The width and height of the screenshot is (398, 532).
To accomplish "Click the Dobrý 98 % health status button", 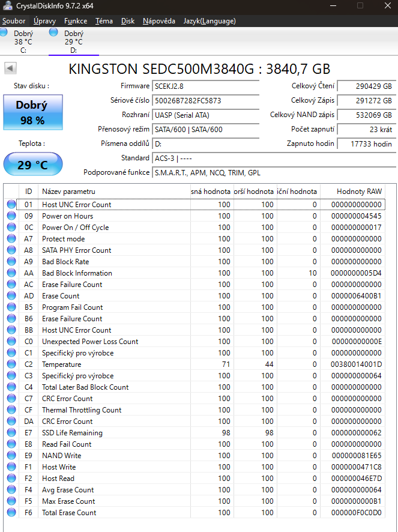I will point(33,112).
